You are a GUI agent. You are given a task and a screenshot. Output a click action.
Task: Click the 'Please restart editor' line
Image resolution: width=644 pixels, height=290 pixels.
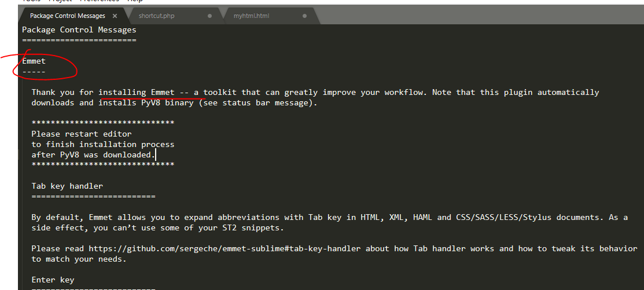82,134
